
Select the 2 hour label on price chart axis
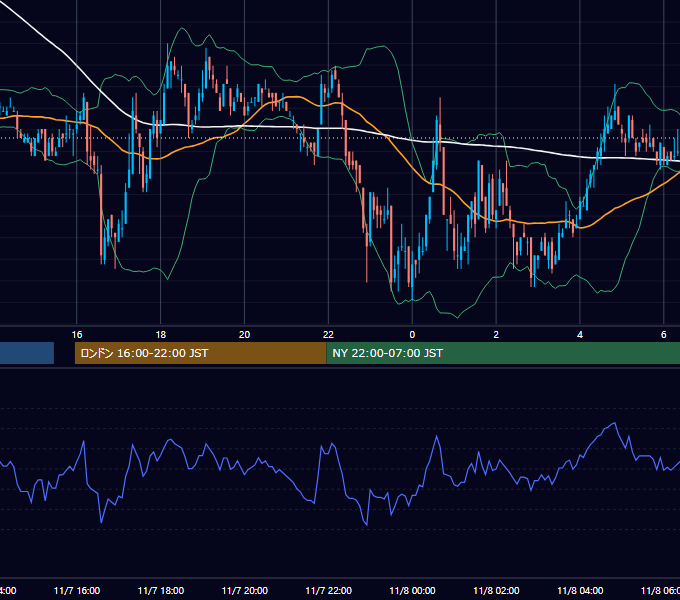496,335
